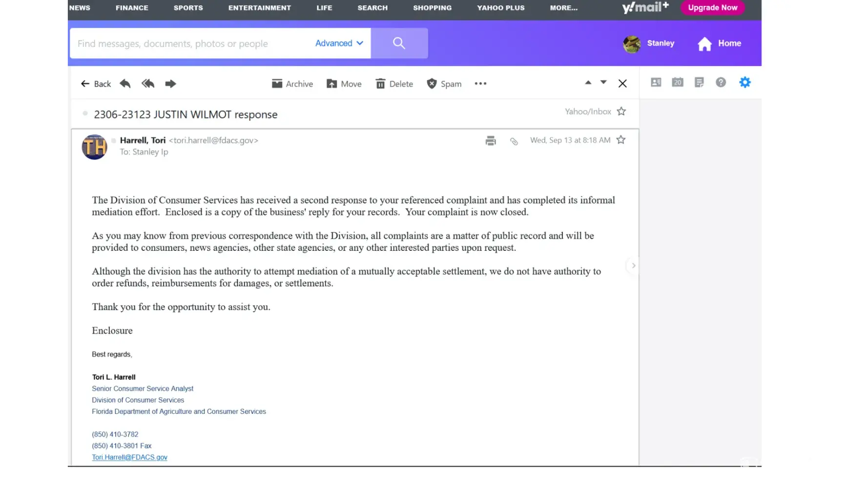Click the Upgrade Now button
The width and height of the screenshot is (868, 488).
click(713, 8)
